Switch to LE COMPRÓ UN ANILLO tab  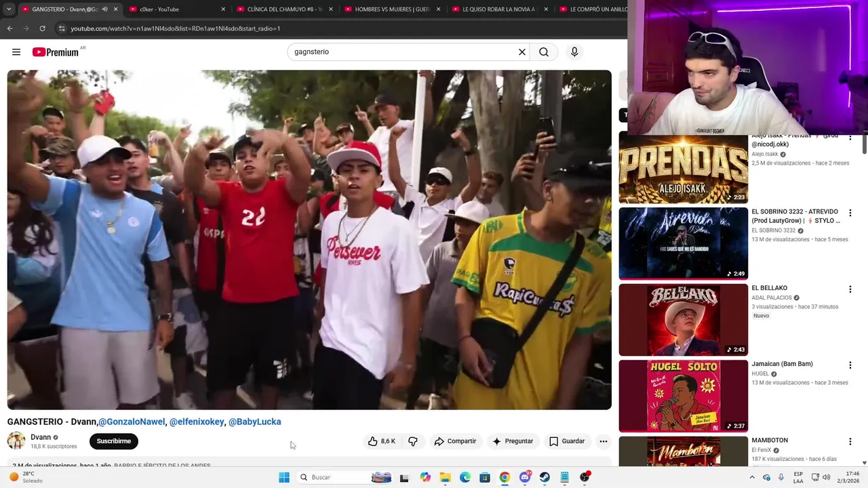pos(592,9)
